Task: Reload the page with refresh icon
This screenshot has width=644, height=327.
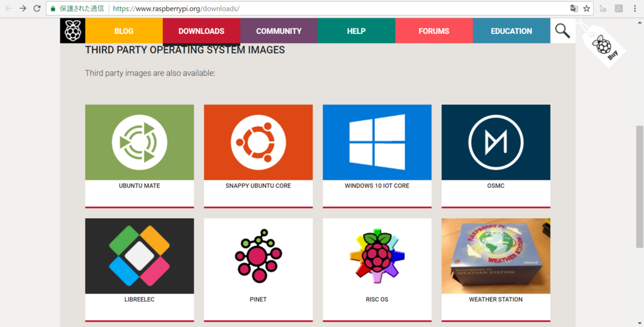Action: coord(37,8)
